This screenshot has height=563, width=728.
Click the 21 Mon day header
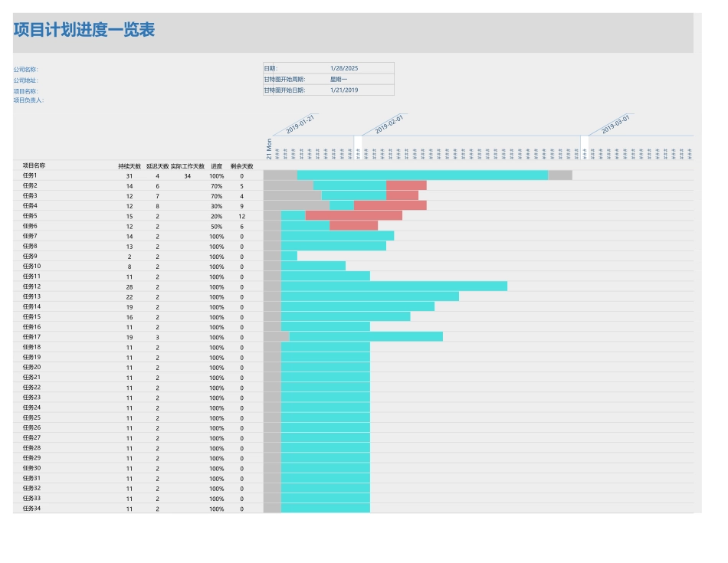pyautogui.click(x=269, y=149)
